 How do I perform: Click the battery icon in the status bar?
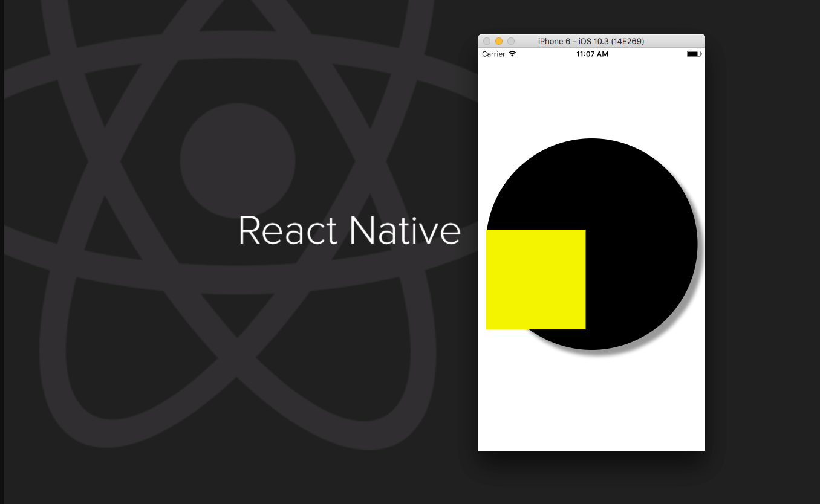click(694, 54)
